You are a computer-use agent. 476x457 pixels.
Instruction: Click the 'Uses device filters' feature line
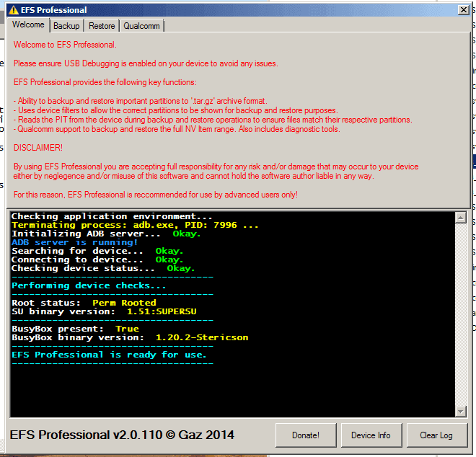(x=176, y=110)
